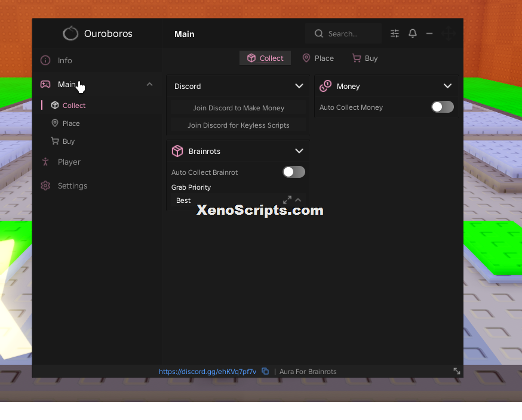The image size is (522, 420).
Task: Click the Aura For Brainrots footer text
Action: point(308,372)
